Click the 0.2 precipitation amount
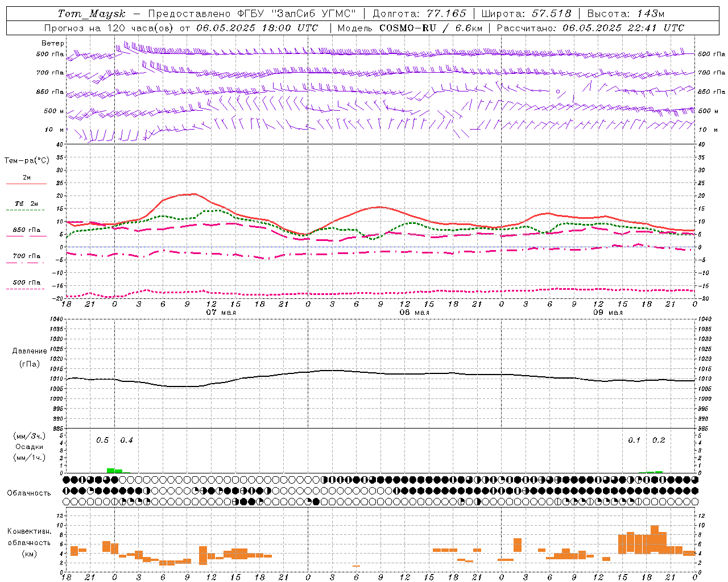728x582 pixels. click(659, 440)
